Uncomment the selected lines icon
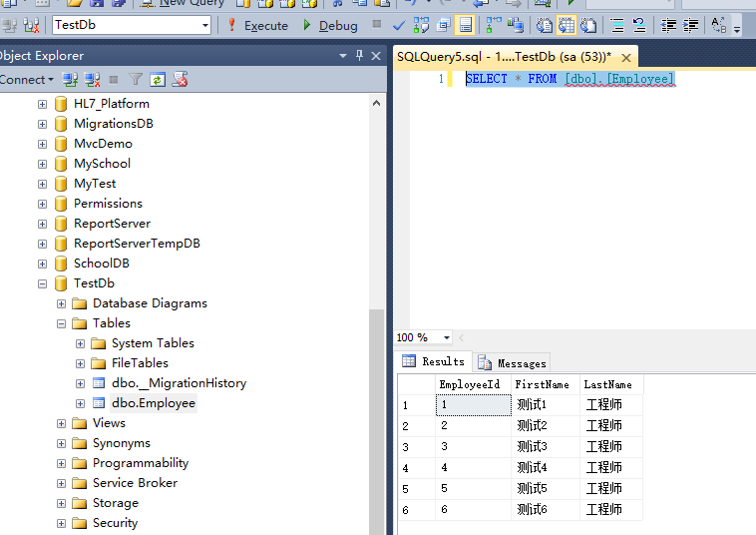This screenshot has width=756, height=535. 639,25
